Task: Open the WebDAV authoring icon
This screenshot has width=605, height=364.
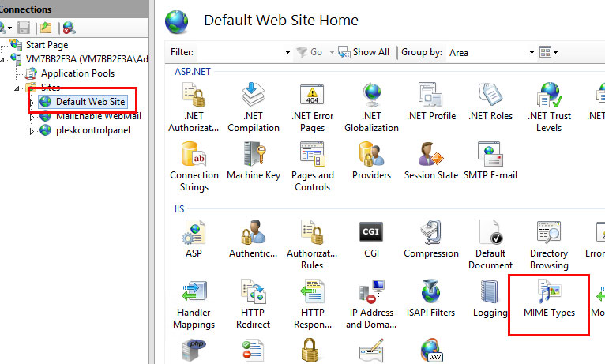Action: 431,350
